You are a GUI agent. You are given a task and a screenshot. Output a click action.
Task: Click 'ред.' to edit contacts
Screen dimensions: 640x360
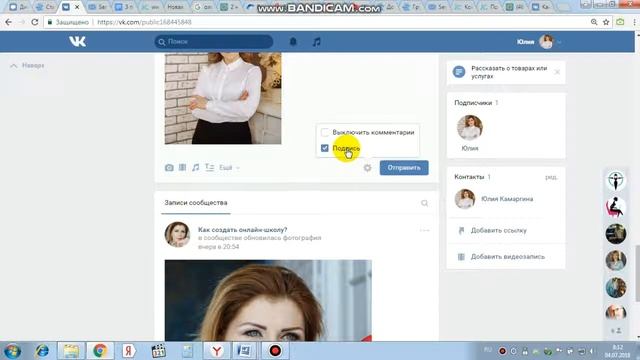551,177
